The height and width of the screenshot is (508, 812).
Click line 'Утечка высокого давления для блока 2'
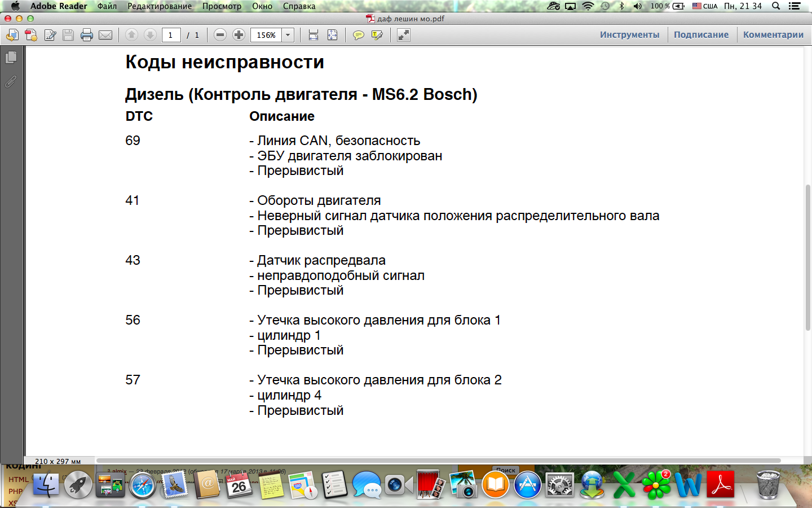coord(376,380)
